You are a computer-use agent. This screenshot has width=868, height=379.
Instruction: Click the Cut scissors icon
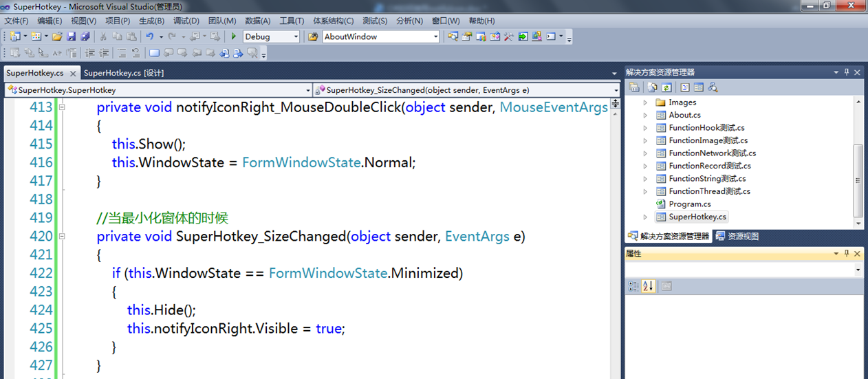click(103, 36)
